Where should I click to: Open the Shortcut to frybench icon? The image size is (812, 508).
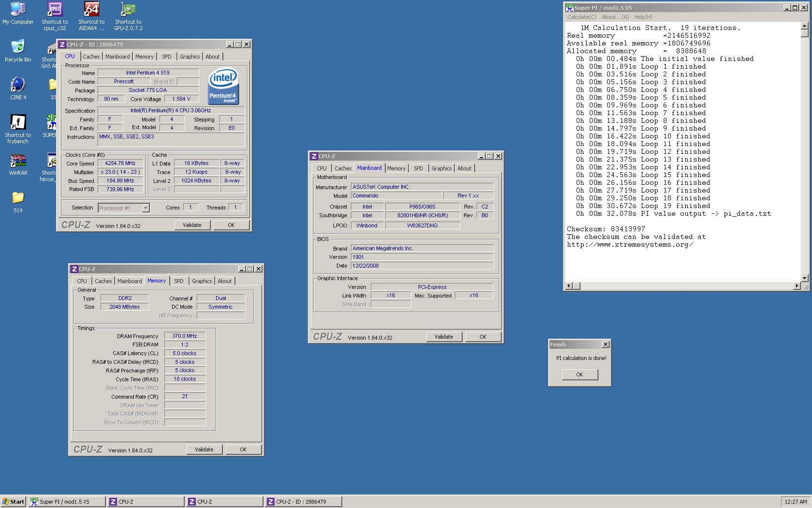(x=18, y=129)
